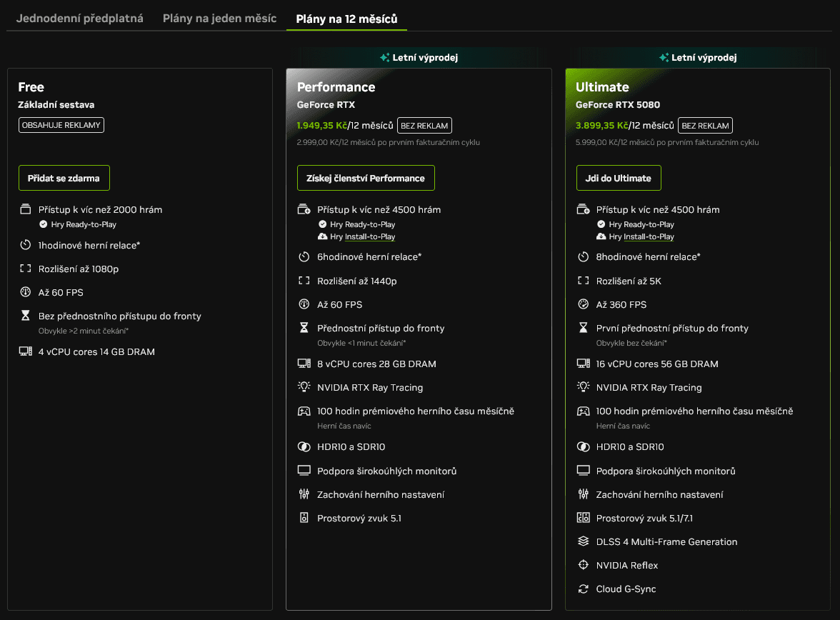
Task: Click sync icon by Cloud G-Sync
Action: (583, 589)
